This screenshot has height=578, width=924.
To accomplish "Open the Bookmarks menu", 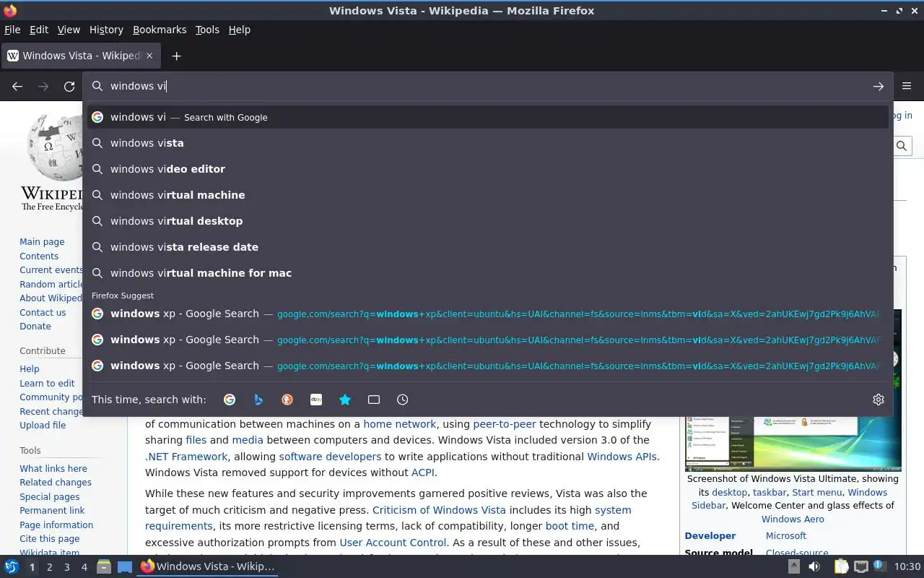I will pos(160,30).
